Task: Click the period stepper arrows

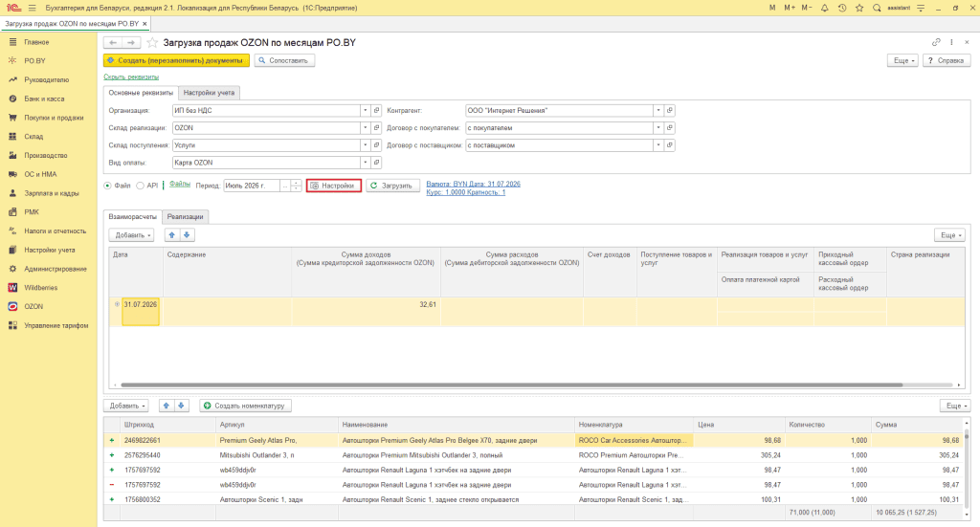Action: (297, 186)
